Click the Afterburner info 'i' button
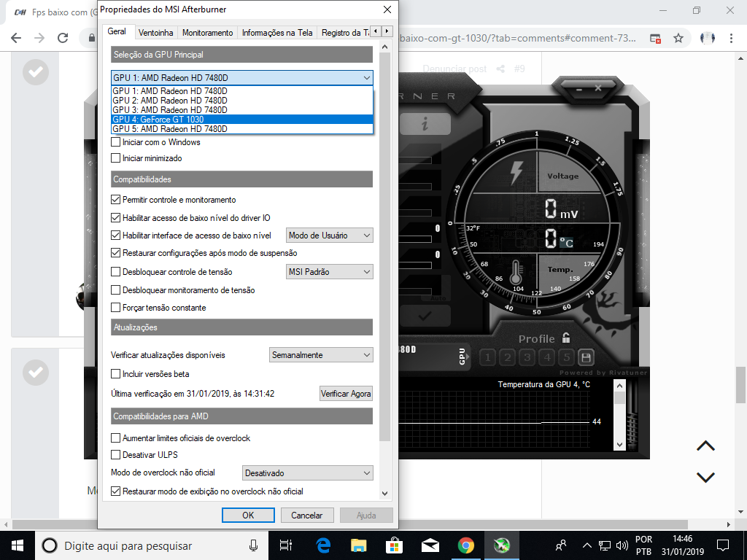Screen dimensions: 747x560 425,124
